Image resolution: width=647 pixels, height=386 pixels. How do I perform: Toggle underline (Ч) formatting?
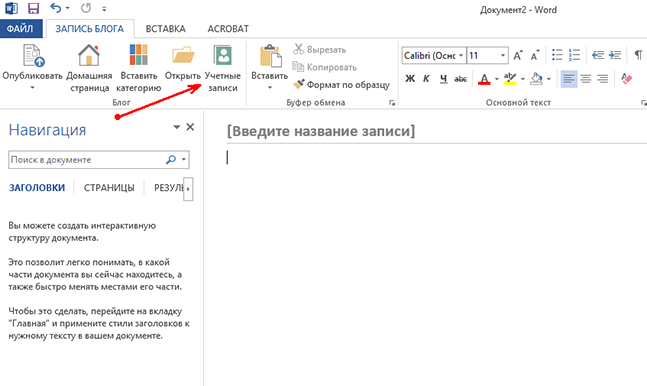(x=444, y=78)
